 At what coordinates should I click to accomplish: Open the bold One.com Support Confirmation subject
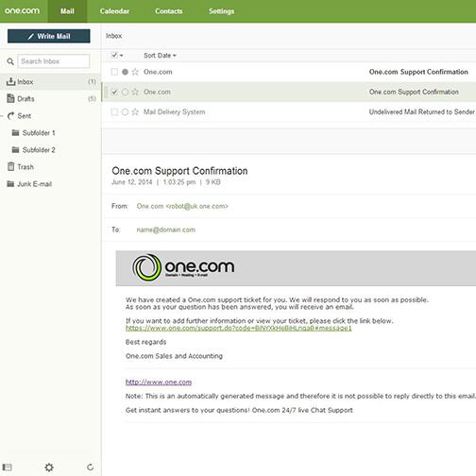click(418, 72)
